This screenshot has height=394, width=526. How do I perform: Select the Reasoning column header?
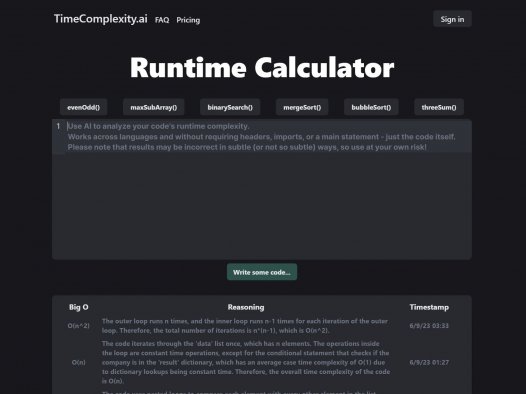[x=246, y=307]
